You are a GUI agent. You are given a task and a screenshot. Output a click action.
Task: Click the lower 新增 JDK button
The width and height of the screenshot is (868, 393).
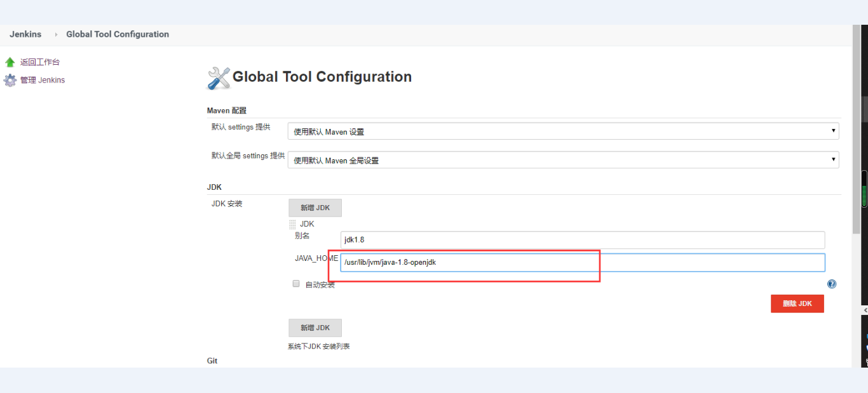point(315,328)
